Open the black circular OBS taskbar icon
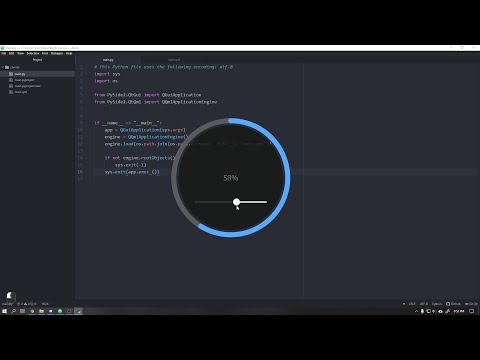 coord(69,311)
